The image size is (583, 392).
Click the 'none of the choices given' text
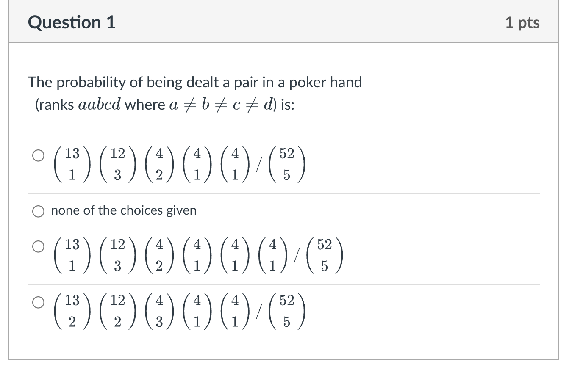(x=123, y=210)
